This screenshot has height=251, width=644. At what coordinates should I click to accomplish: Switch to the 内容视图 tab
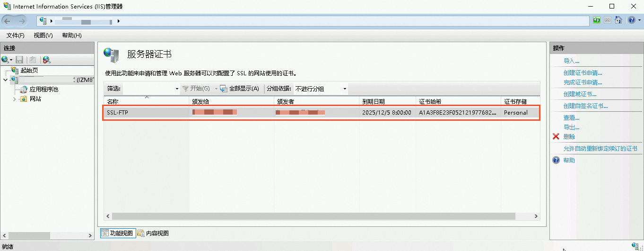(153, 233)
